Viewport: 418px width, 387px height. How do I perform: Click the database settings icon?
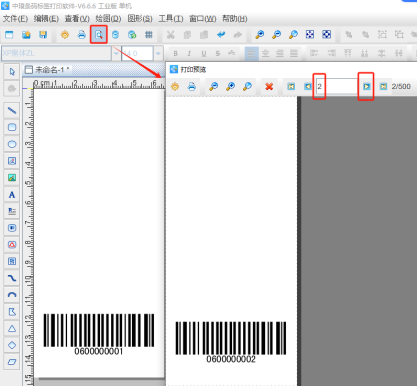coord(115,34)
